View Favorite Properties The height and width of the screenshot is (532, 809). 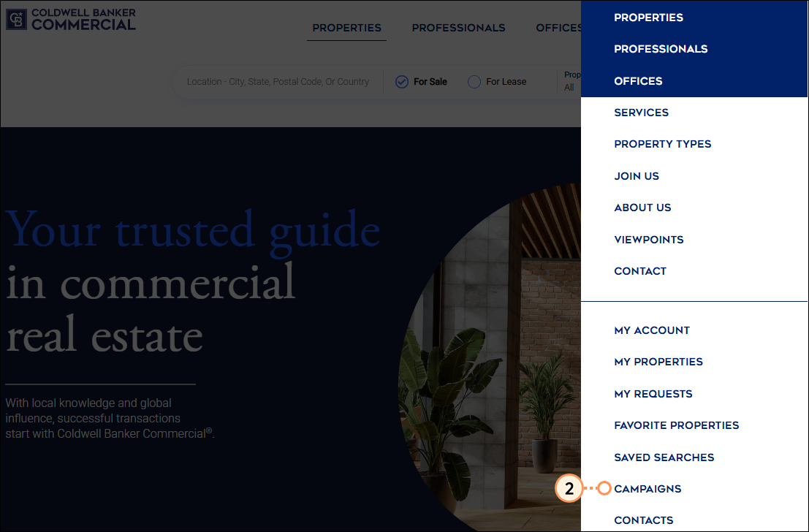[x=676, y=425]
